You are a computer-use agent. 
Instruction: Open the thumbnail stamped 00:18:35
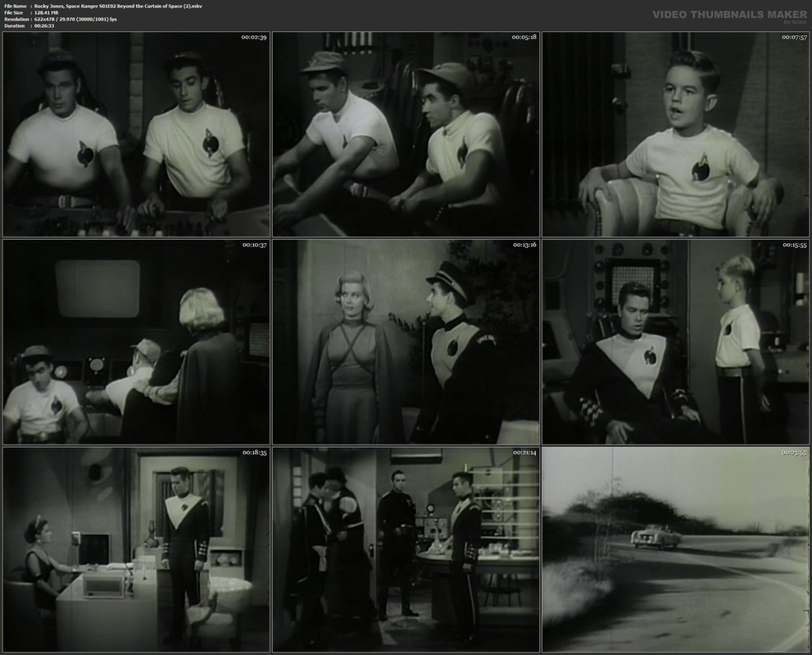coord(136,549)
